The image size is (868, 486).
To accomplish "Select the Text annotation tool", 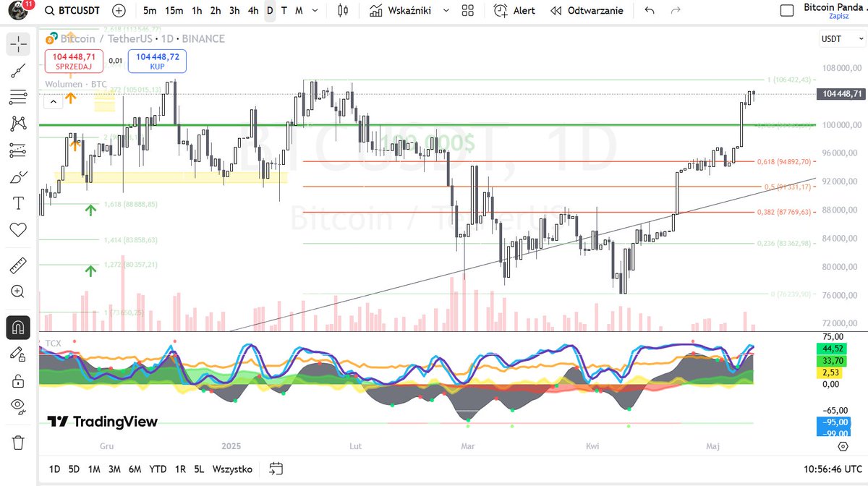I will [18, 204].
